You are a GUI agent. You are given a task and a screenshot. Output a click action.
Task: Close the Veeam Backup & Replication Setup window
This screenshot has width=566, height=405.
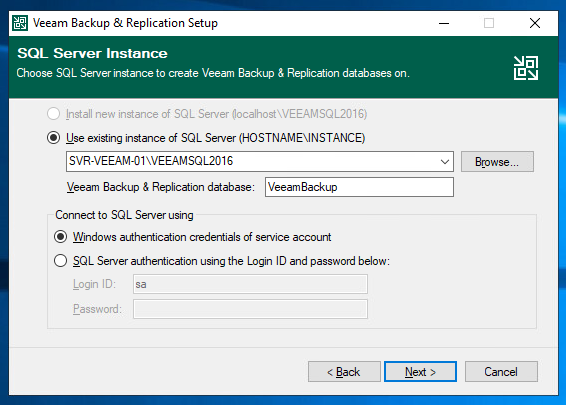coord(535,23)
